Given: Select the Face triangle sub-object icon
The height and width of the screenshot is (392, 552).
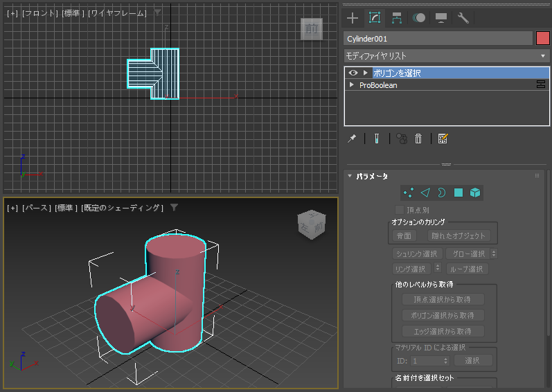Looking at the screenshot, I should 425,193.
